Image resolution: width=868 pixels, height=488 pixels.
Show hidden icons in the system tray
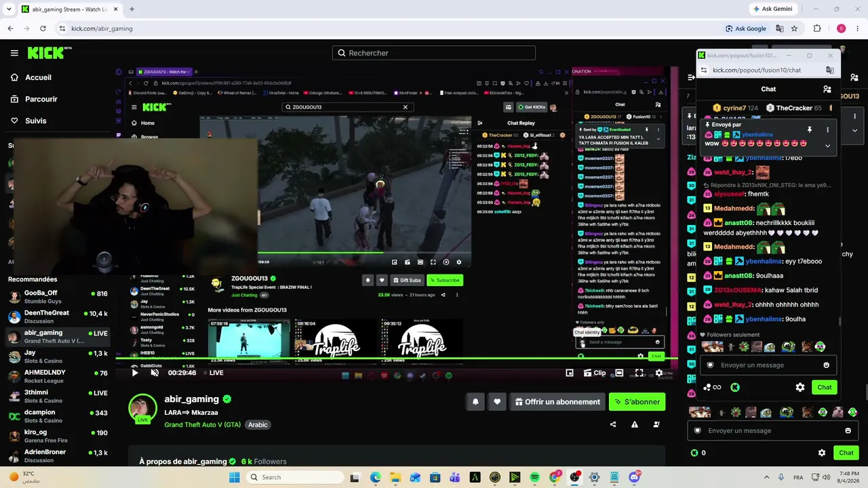[766, 477]
